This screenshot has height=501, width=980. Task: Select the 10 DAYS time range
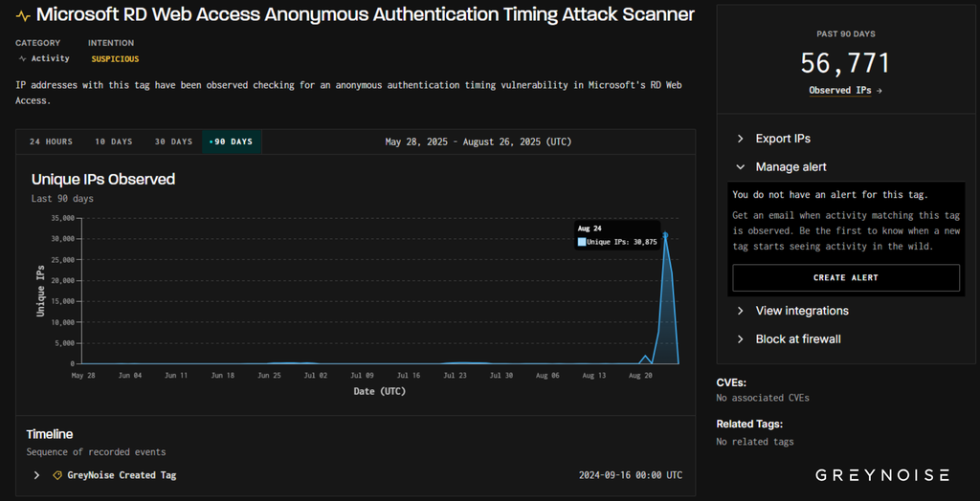(x=113, y=142)
